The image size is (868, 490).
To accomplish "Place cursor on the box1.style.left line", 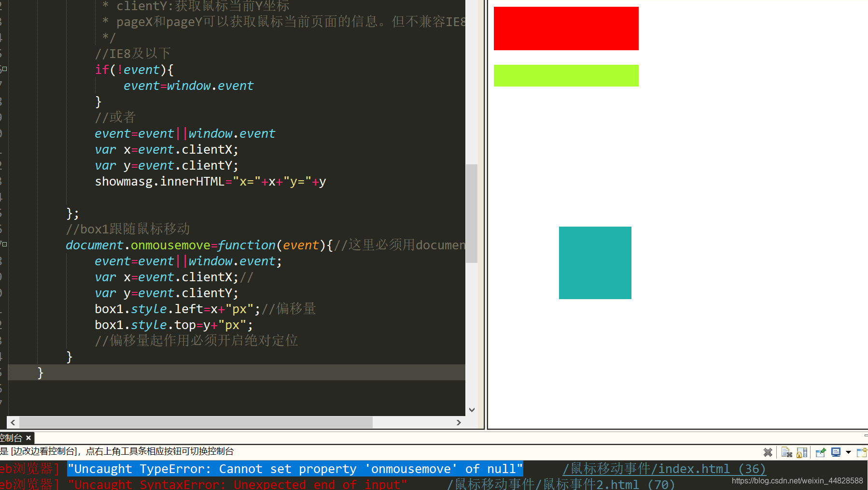I will pyautogui.click(x=205, y=309).
